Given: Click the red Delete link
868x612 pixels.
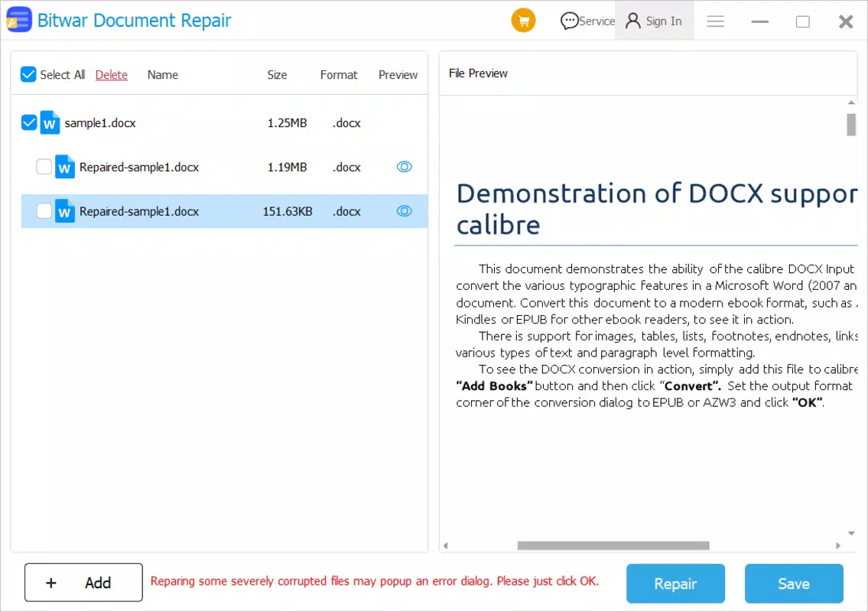Looking at the screenshot, I should click(111, 75).
